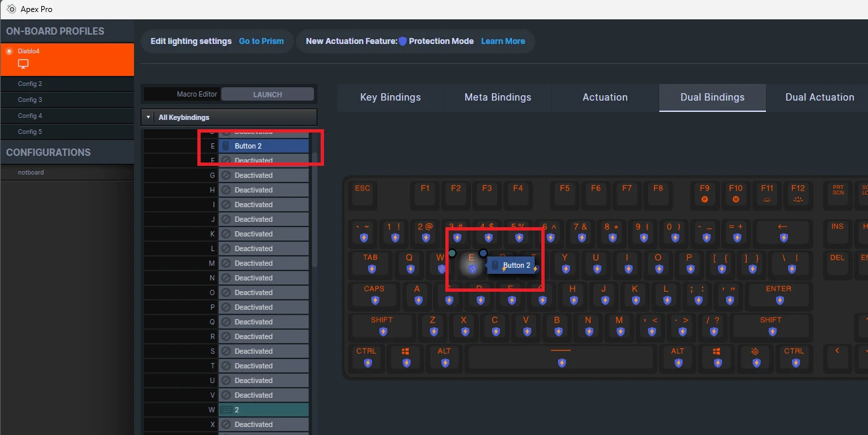This screenshot has width=868, height=435.
Task: Select the S Deactivated keybinding row
Action: (x=227, y=351)
